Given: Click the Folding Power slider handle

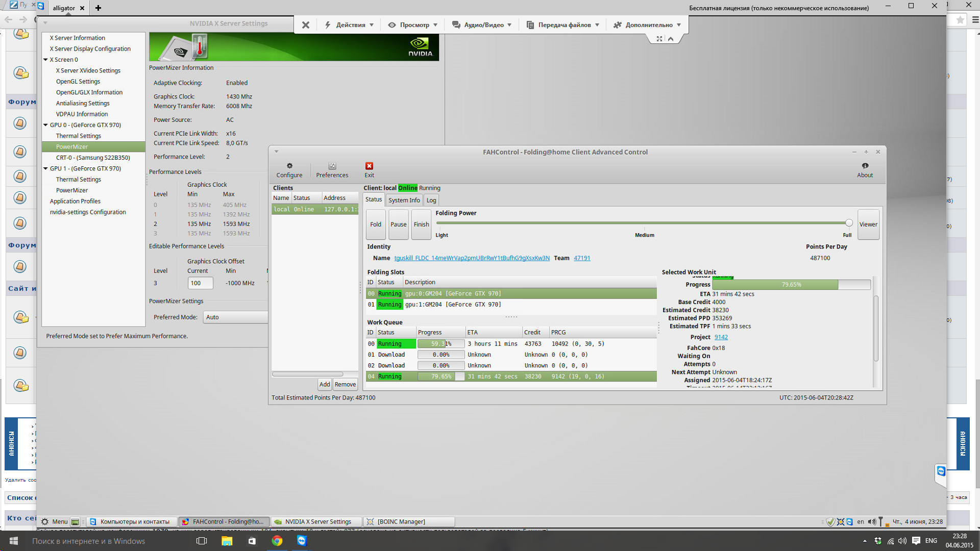Looking at the screenshot, I should point(849,223).
